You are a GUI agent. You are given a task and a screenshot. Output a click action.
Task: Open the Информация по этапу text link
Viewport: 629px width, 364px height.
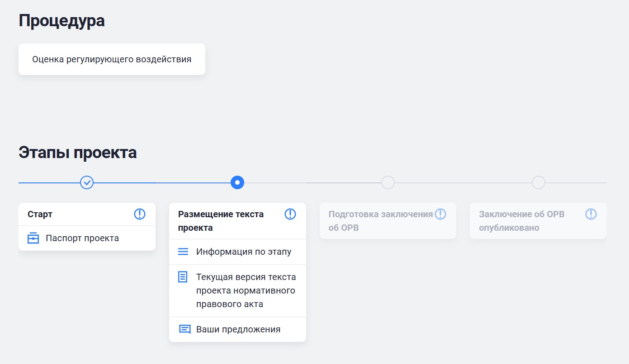(244, 252)
